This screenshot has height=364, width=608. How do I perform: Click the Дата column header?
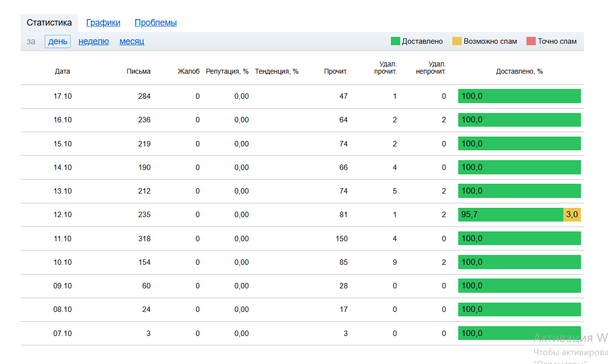(62, 71)
